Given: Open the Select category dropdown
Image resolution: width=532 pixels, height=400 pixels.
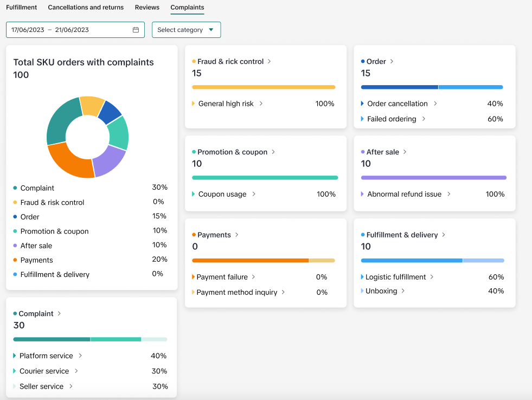Looking at the screenshot, I should coord(186,30).
